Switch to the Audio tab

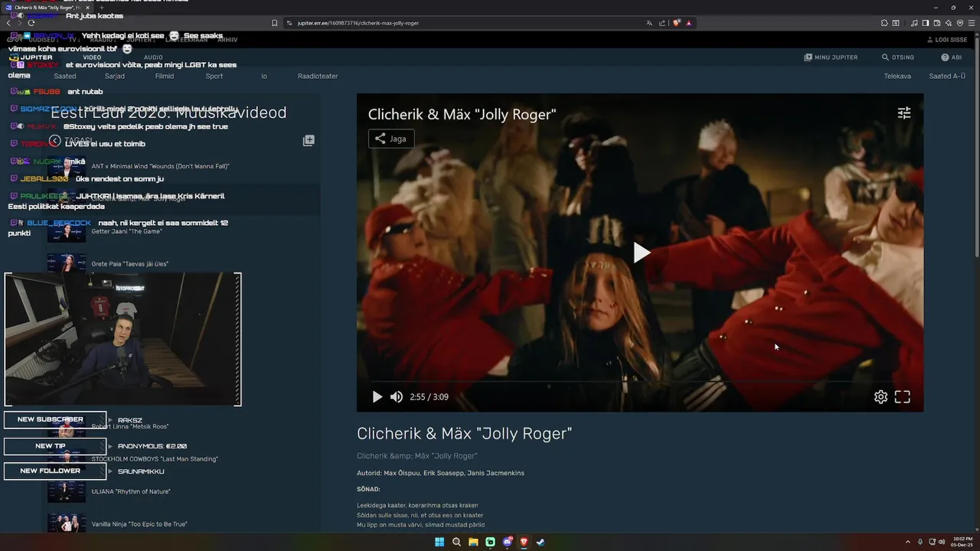[153, 57]
